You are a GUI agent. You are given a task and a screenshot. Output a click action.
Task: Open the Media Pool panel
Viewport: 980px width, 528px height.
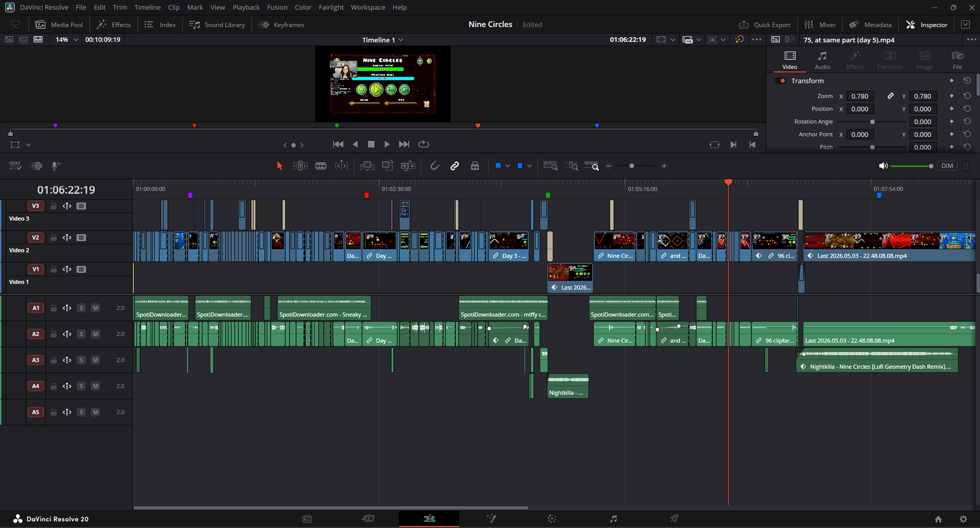tap(59, 25)
